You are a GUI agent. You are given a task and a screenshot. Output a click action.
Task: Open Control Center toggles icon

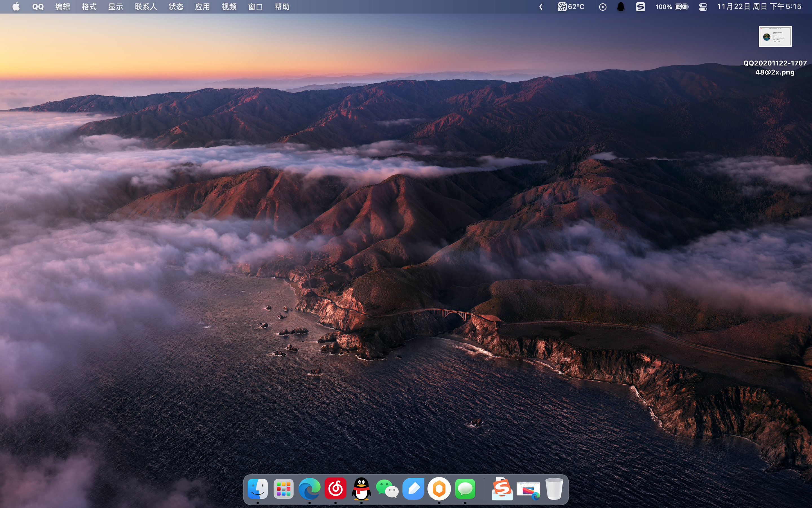703,7
